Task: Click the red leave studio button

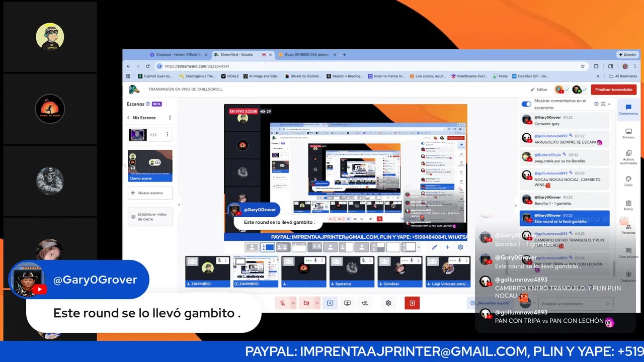Action: (412, 303)
